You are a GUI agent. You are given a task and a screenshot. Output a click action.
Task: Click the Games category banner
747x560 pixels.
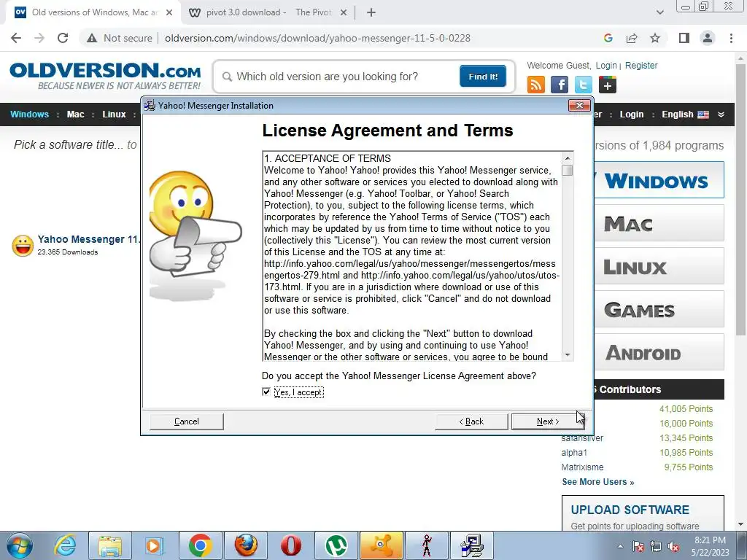[x=659, y=309]
